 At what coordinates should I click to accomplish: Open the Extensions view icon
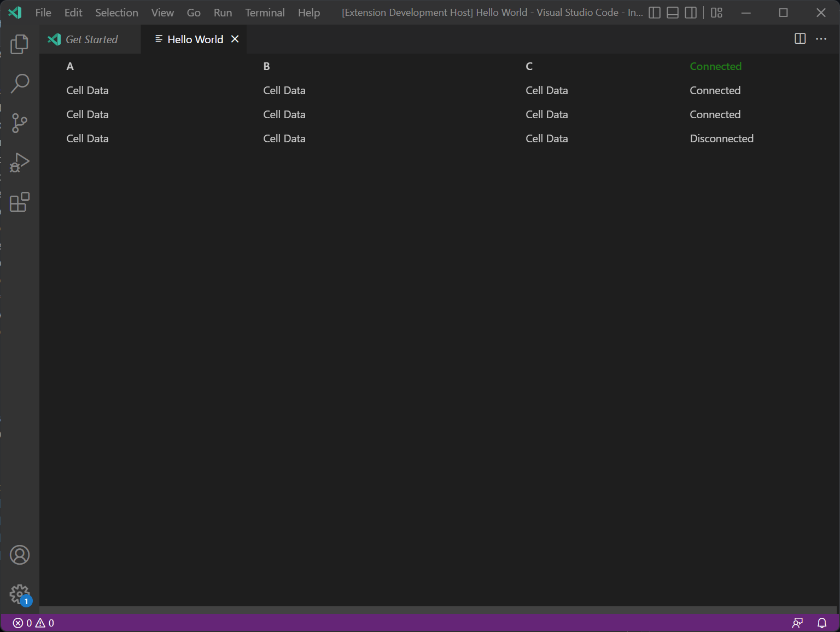[x=20, y=202]
